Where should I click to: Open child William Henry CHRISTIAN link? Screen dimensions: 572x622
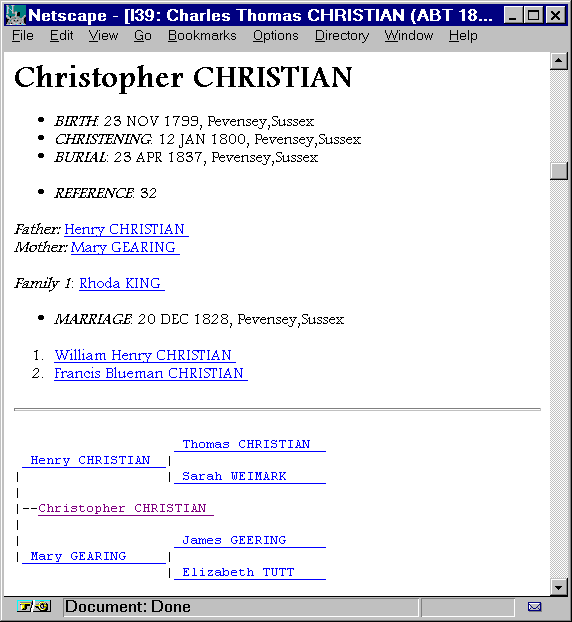[145, 355]
